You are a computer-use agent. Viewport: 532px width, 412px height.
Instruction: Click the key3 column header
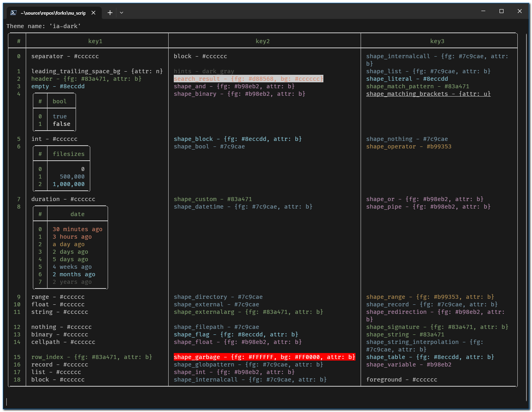click(x=437, y=41)
